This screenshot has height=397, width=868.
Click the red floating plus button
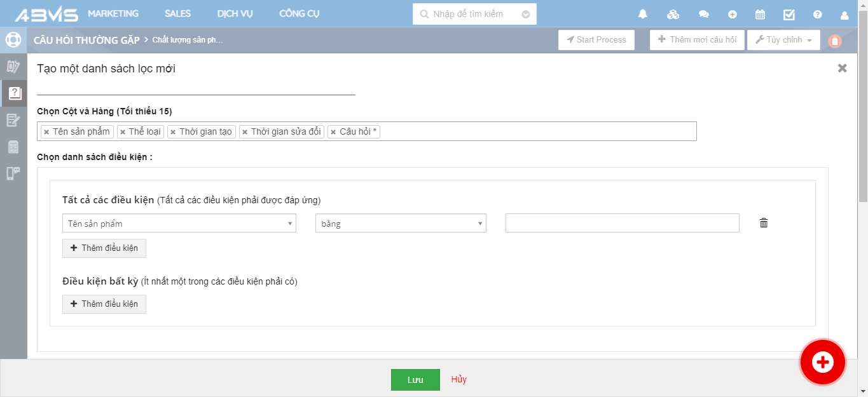click(822, 362)
